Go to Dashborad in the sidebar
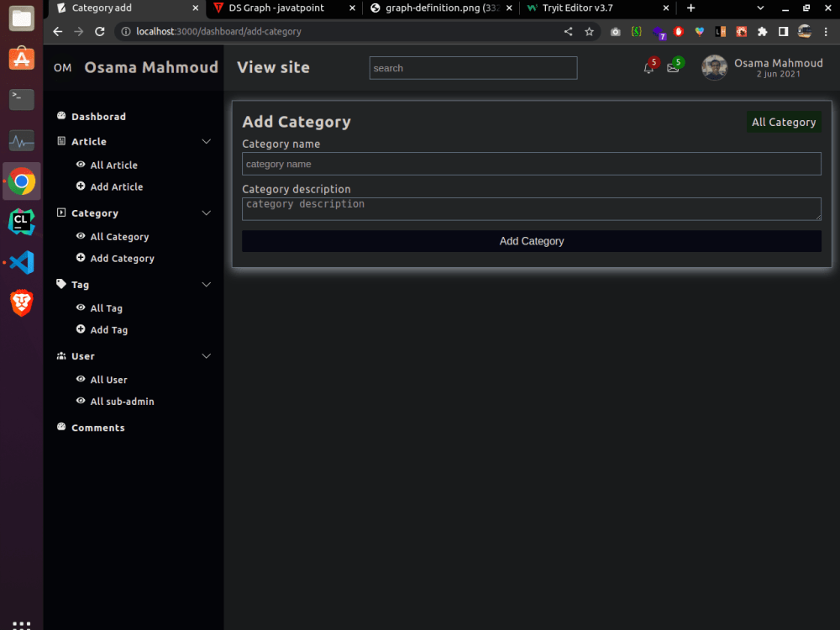Screen dimensions: 840x630 click(x=98, y=116)
